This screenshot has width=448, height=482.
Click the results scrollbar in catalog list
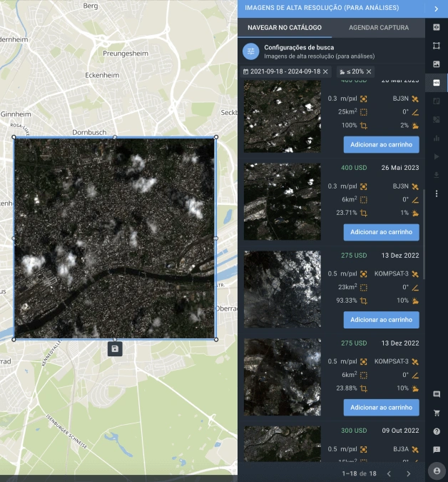tap(424, 234)
